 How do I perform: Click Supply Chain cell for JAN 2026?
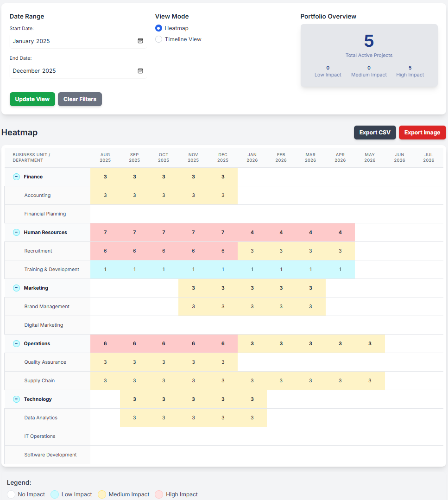point(252,380)
